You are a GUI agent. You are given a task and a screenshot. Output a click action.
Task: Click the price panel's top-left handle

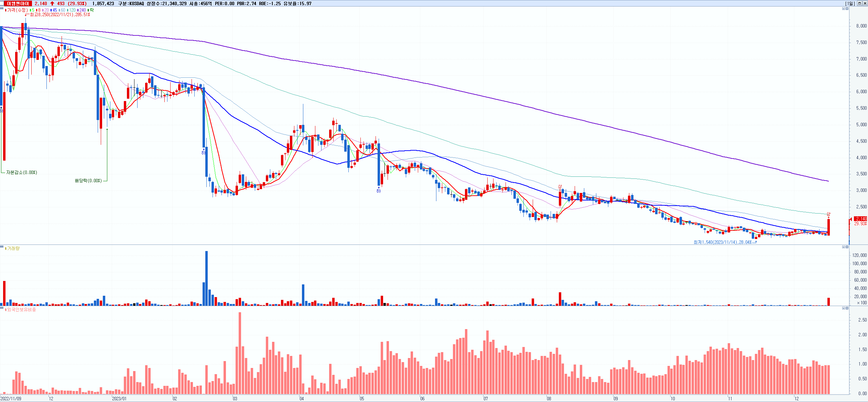[x=2, y=8]
